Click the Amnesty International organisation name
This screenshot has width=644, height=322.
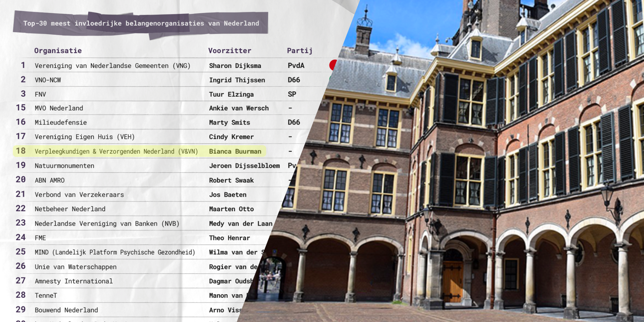point(74,281)
